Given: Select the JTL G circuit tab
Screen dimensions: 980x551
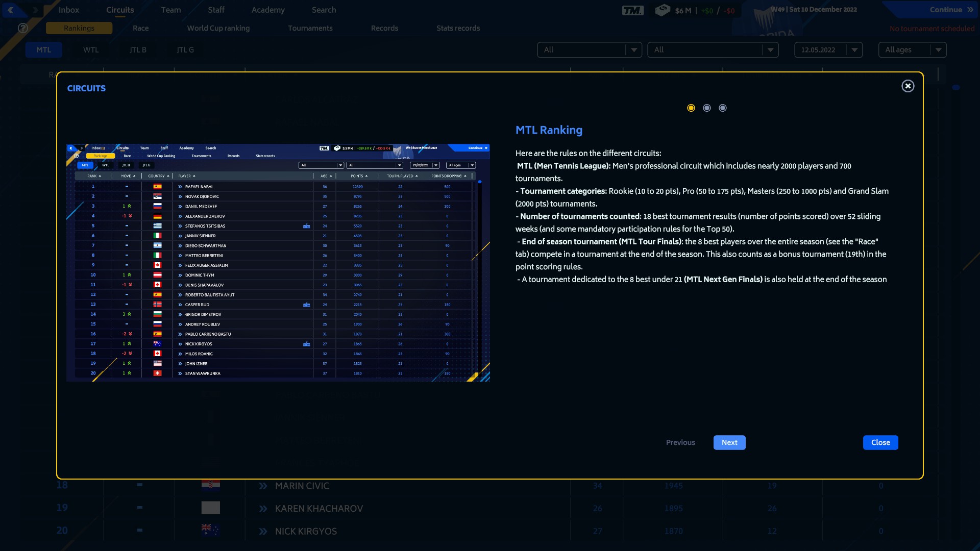Looking at the screenshot, I should pyautogui.click(x=185, y=49).
